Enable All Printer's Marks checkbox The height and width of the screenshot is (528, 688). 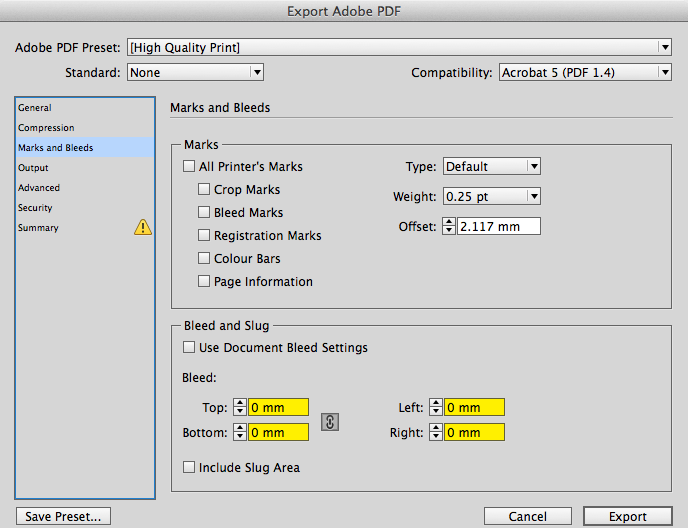pyautogui.click(x=189, y=166)
